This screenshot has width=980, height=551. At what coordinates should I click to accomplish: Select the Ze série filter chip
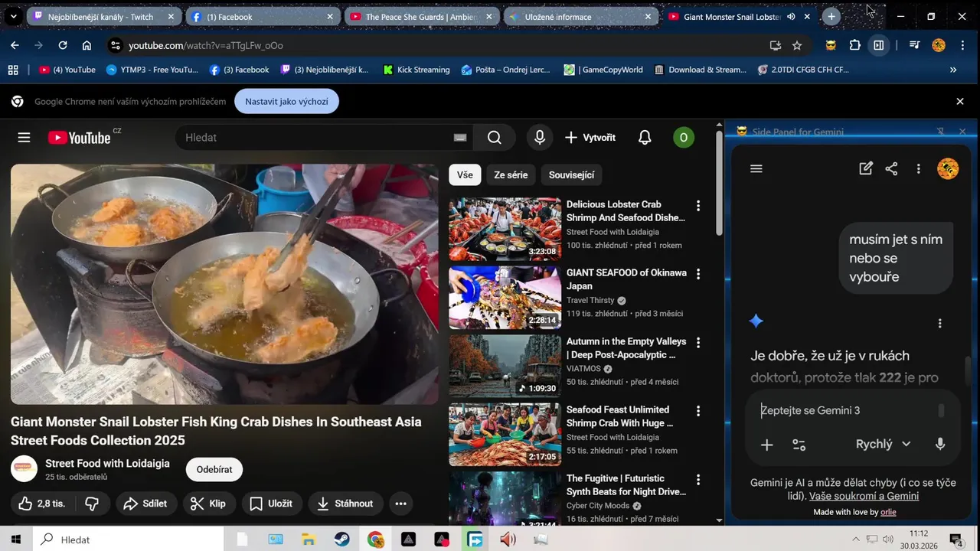[511, 175]
